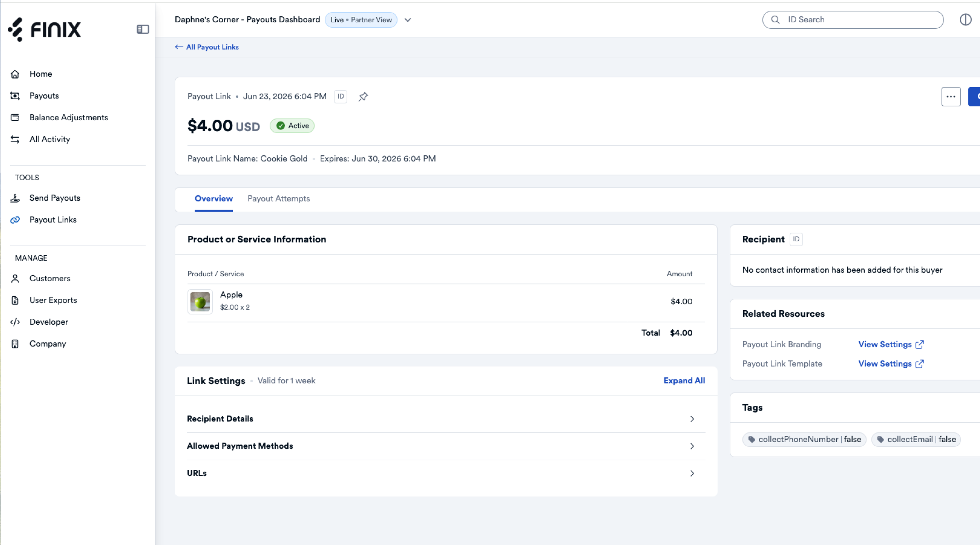980x545 pixels.
Task: Open Payouts in the sidebar
Action: point(44,95)
